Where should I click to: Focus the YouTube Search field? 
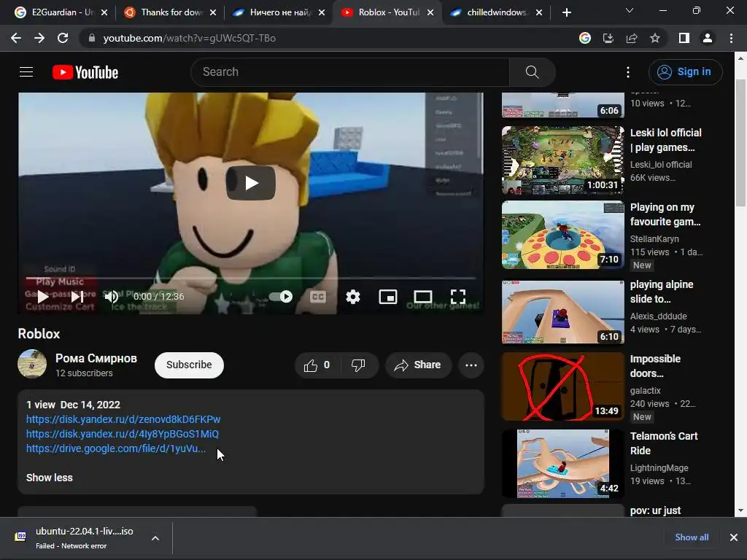pos(350,72)
